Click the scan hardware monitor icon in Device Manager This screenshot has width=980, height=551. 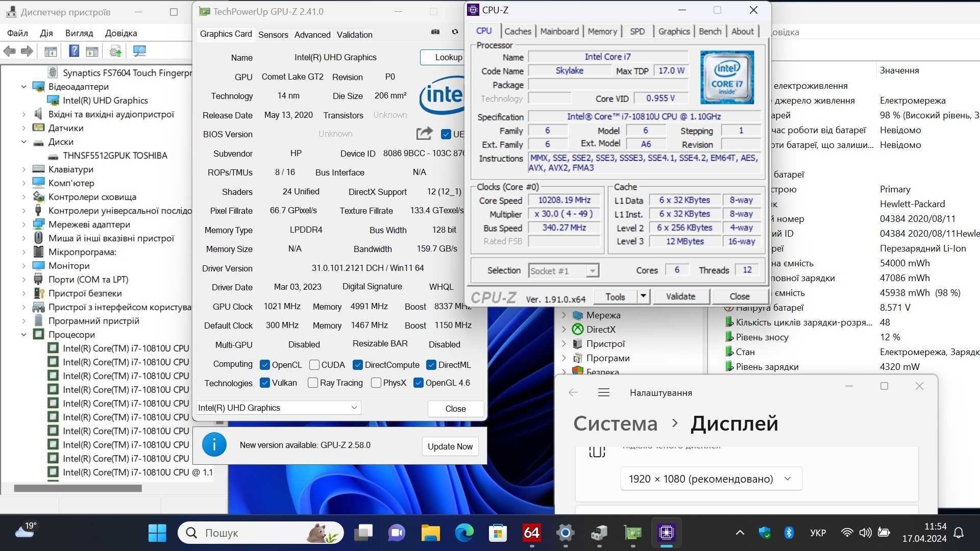[139, 51]
